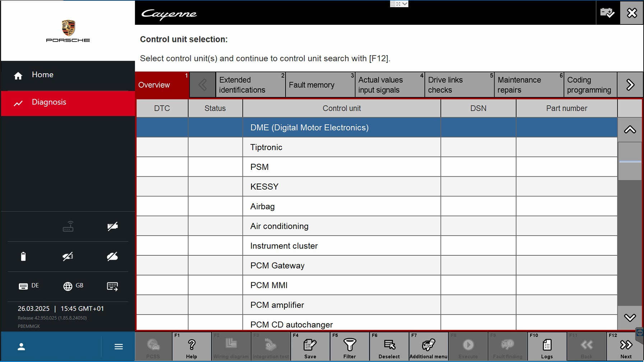644x362 pixels.
Task: Click the Control unit column header
Action: (x=342, y=108)
